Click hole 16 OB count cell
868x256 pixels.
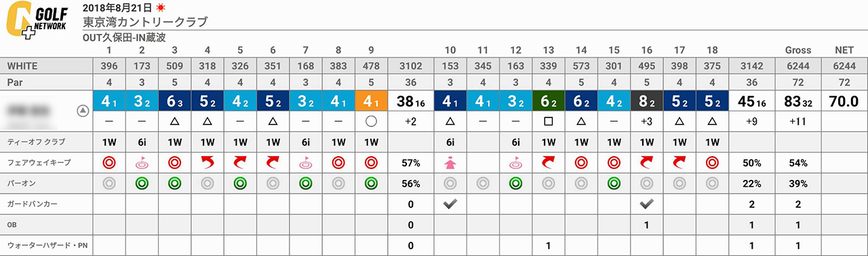point(647,225)
